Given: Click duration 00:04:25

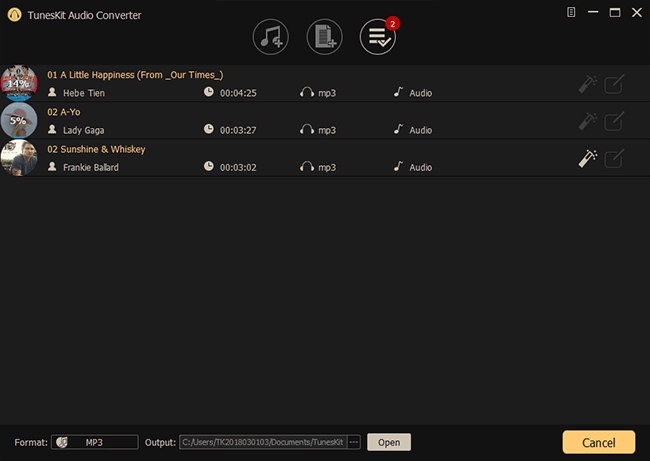Looking at the screenshot, I should (238, 93).
